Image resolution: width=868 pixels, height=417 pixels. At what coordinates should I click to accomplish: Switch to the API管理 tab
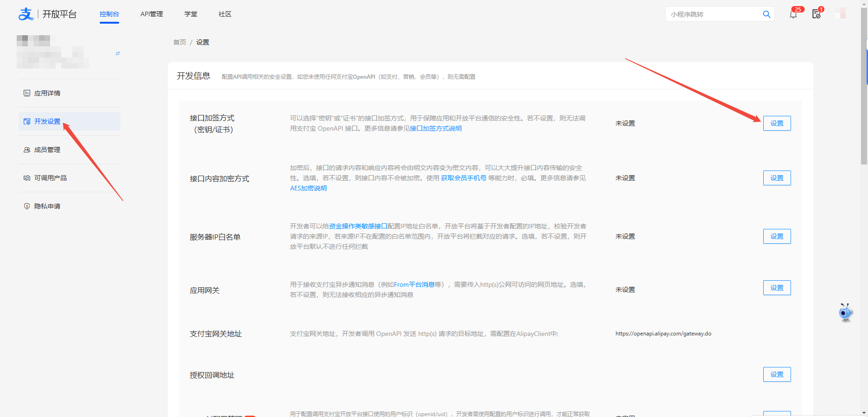[151, 14]
